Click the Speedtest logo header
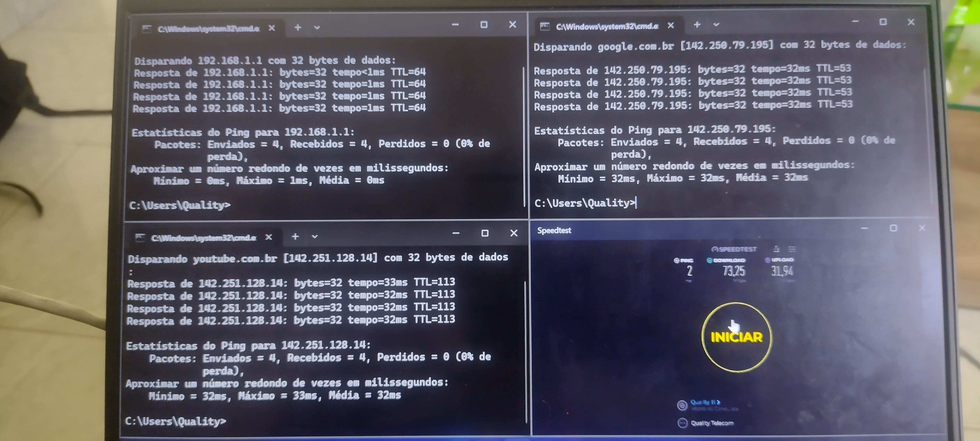 point(734,249)
